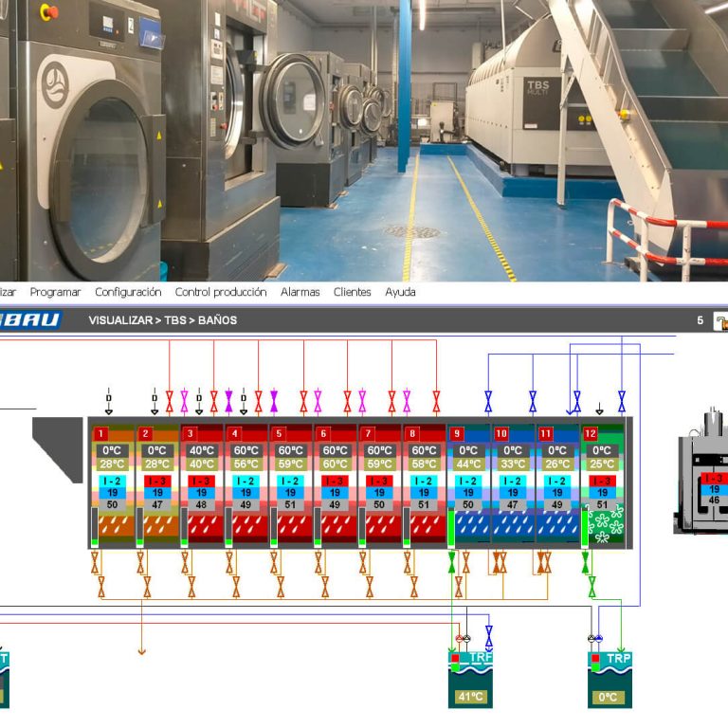Click the VISUALIZAR > TBS > BAÑOS breadcrumb

[163, 320]
